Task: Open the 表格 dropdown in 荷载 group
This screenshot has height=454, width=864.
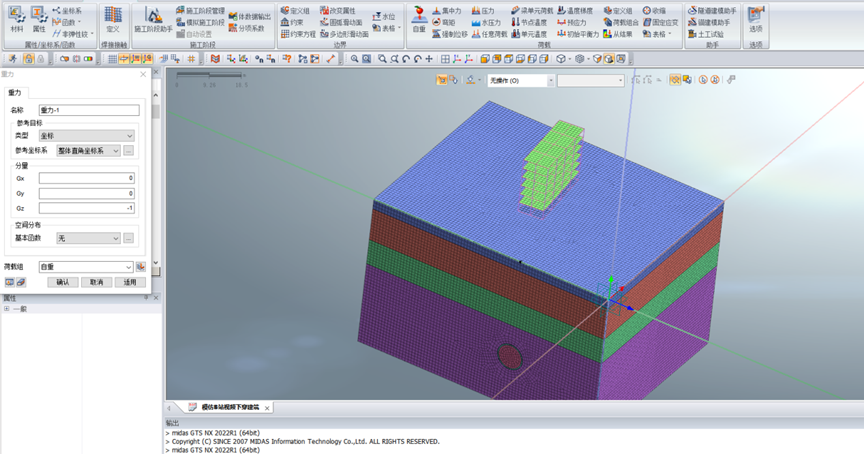Action: (x=657, y=34)
